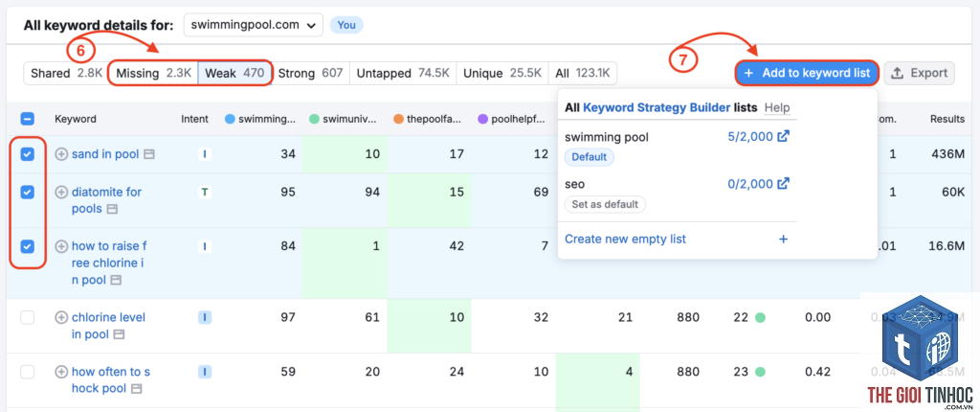Sort by the Intent column header
This screenshot has width=980, height=412.
pos(194,119)
